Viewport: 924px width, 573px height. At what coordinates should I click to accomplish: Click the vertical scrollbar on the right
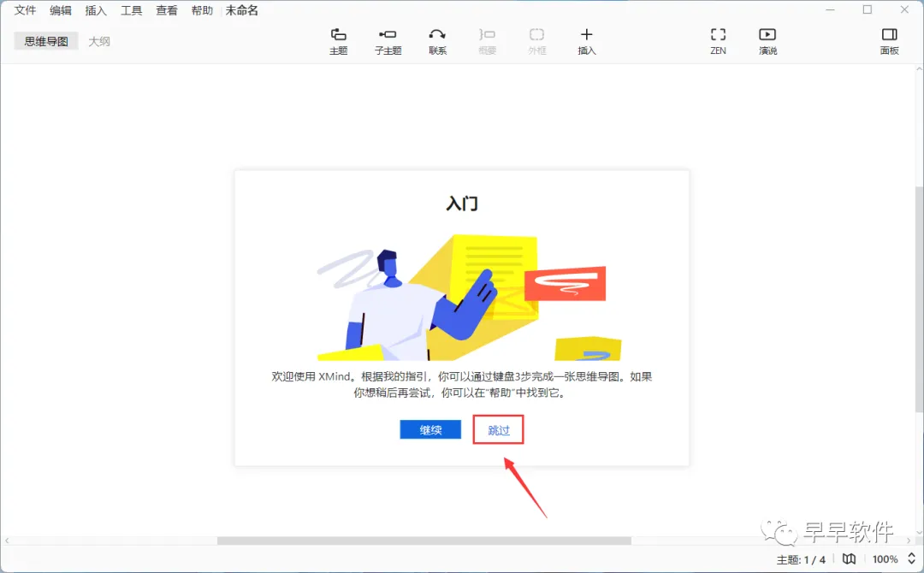click(919, 300)
